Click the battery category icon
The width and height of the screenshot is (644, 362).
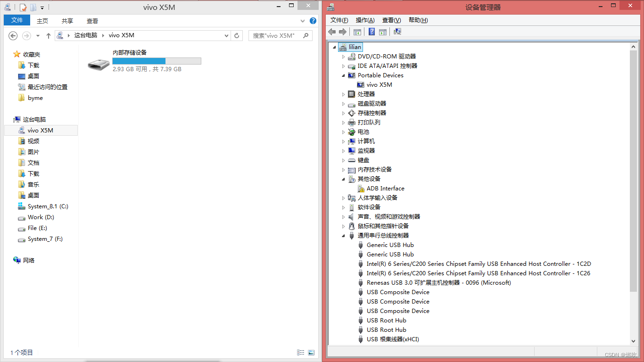[x=352, y=132]
